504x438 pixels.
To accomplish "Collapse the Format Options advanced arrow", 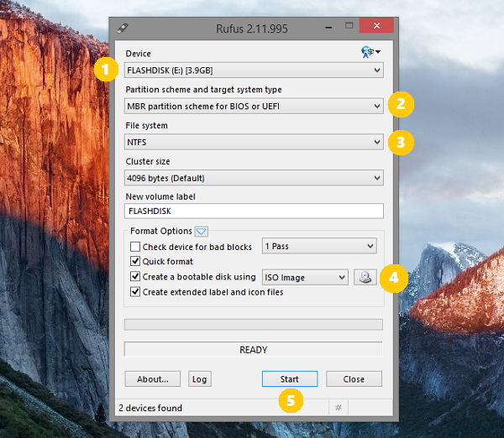I will click(x=202, y=232).
